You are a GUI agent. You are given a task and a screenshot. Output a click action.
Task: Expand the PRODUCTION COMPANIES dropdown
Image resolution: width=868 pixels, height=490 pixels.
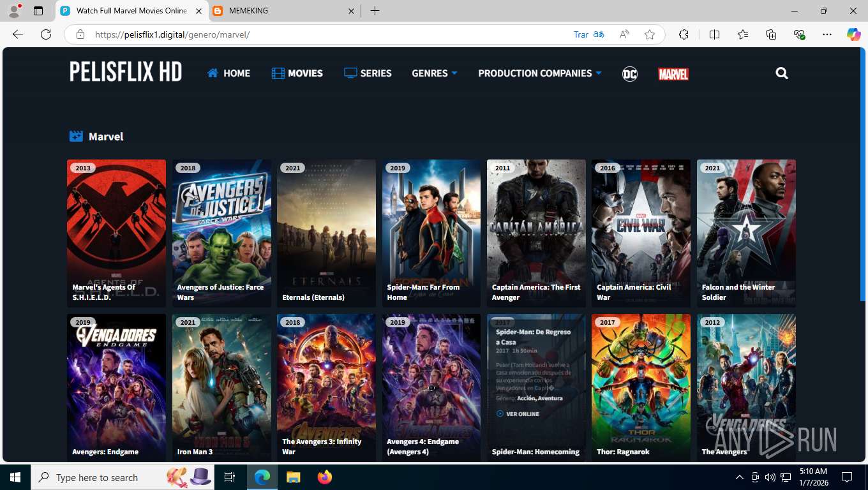(540, 73)
